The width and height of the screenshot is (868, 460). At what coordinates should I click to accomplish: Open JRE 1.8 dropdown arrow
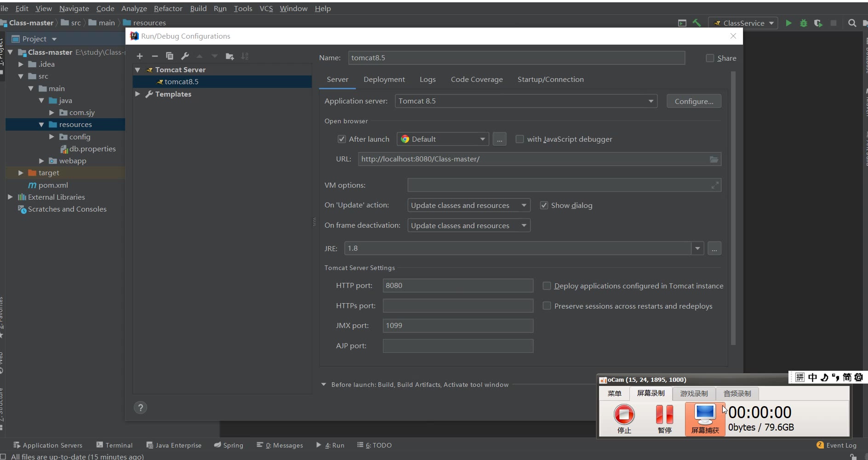tap(697, 248)
